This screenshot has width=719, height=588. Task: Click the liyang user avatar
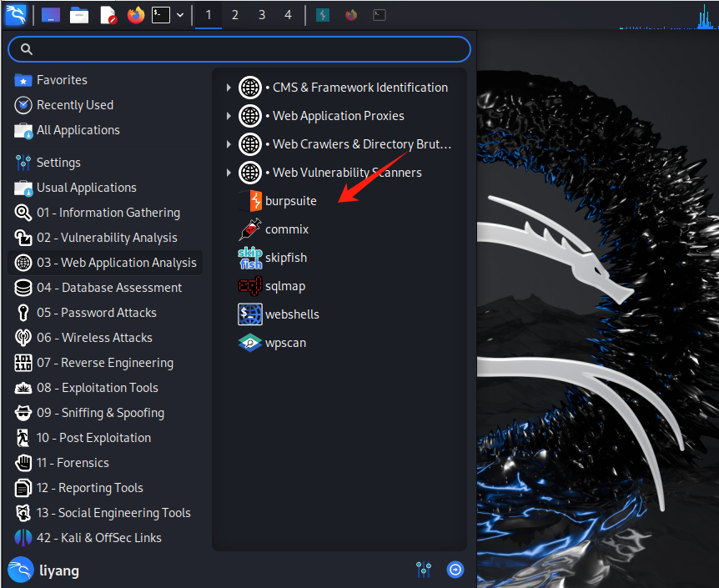click(x=21, y=570)
